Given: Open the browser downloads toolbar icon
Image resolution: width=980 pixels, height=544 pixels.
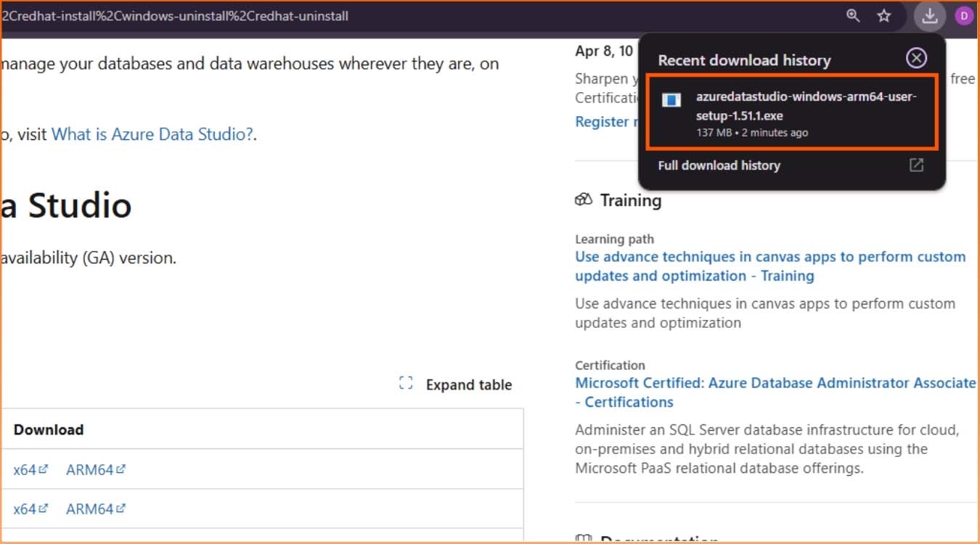Looking at the screenshot, I should point(929,16).
